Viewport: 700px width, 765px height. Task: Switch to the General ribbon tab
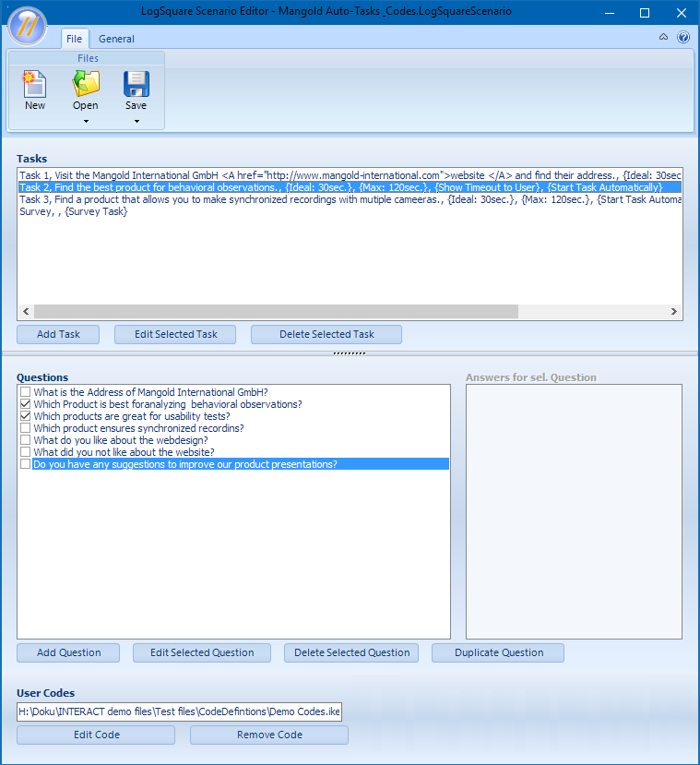(116, 39)
